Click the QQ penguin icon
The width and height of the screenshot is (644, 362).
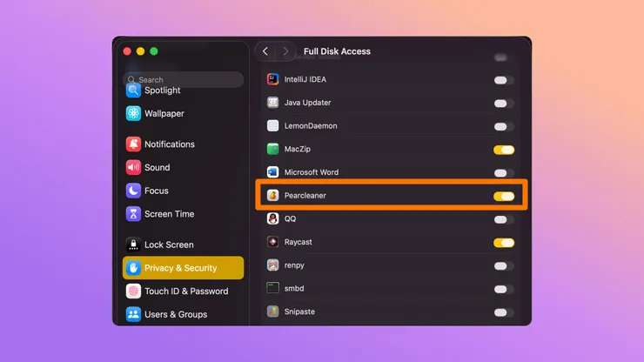(x=272, y=218)
